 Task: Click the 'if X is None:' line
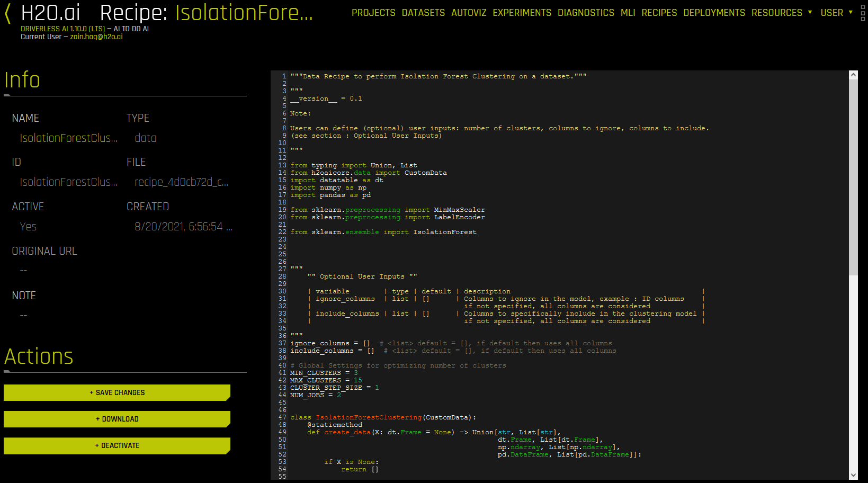coord(352,462)
